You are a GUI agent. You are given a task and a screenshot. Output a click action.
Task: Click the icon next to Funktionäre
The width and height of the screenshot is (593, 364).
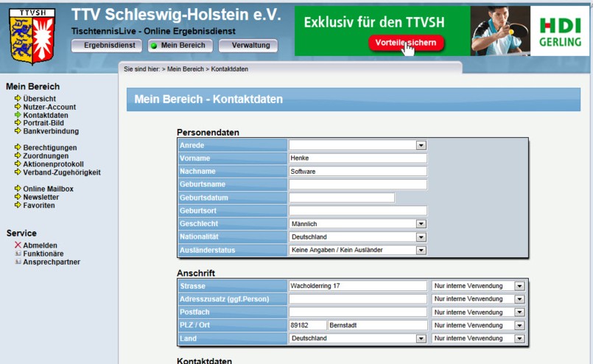click(x=18, y=253)
